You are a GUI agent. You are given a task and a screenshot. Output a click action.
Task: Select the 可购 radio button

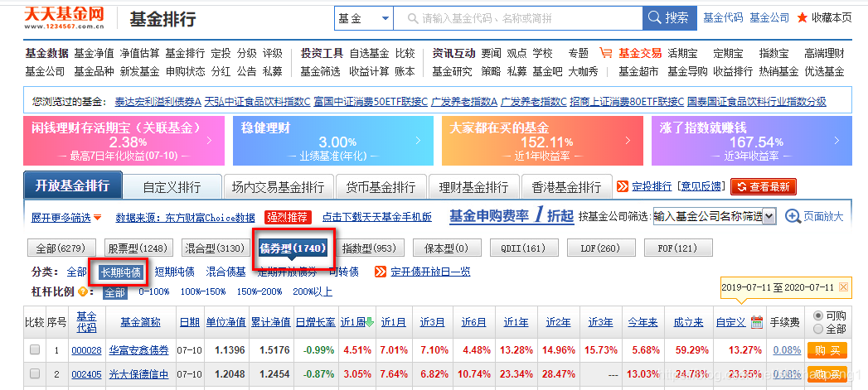817,315
